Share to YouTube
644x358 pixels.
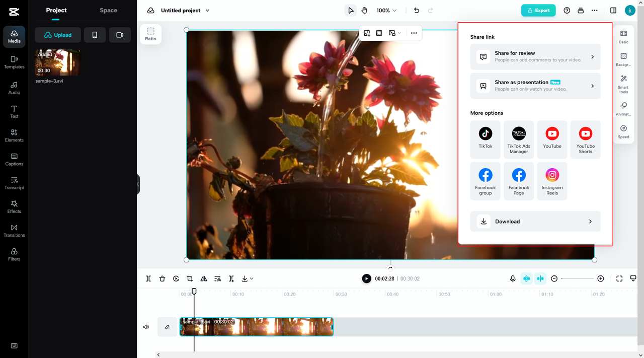tap(552, 139)
